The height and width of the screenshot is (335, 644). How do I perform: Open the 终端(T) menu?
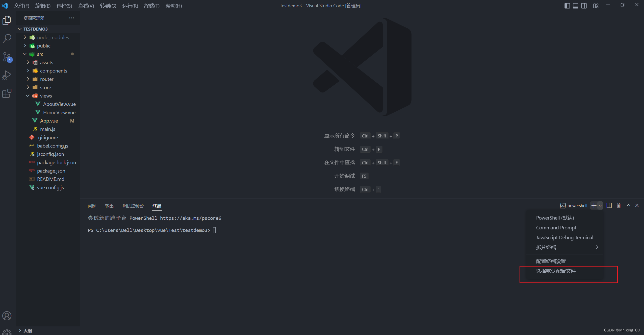[151, 6]
